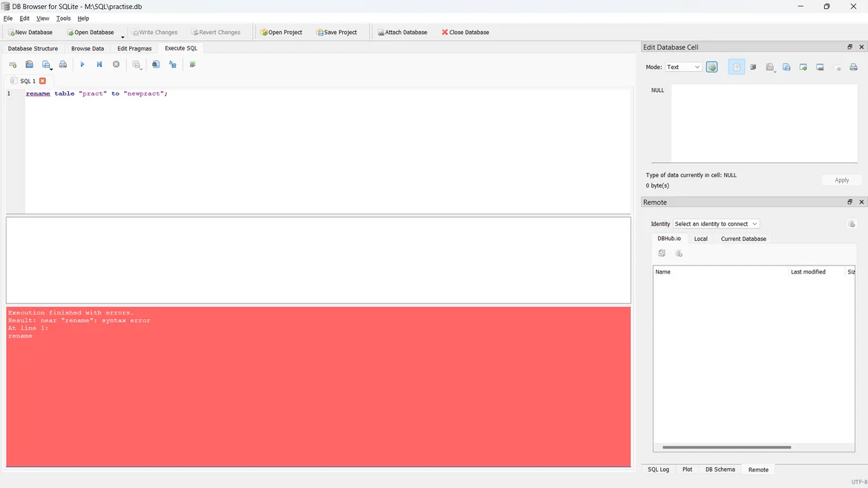Toggle comment block icon in the SQL toolbar
The height and width of the screenshot is (488, 868).
point(192,65)
